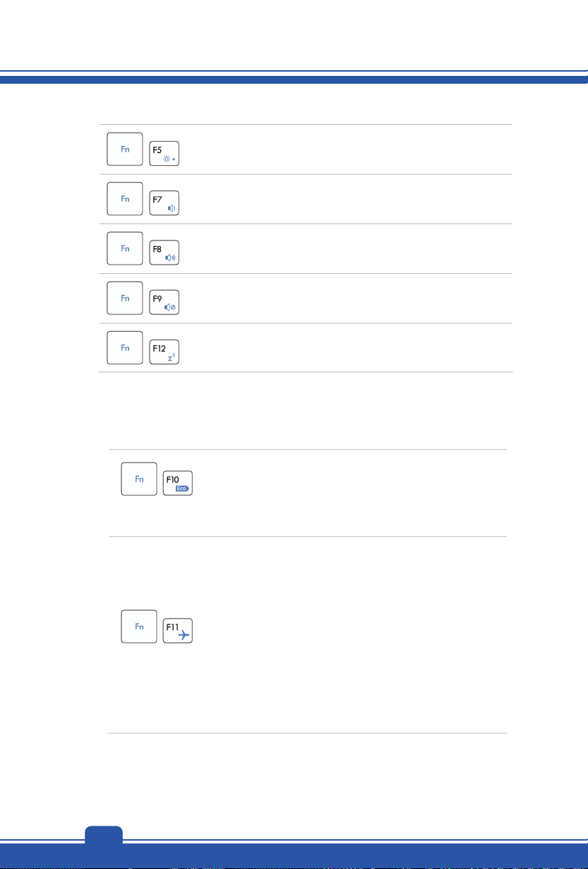The height and width of the screenshot is (869, 588).
Task: Select the Fn key beside F10 Eco
Action: 139,479
